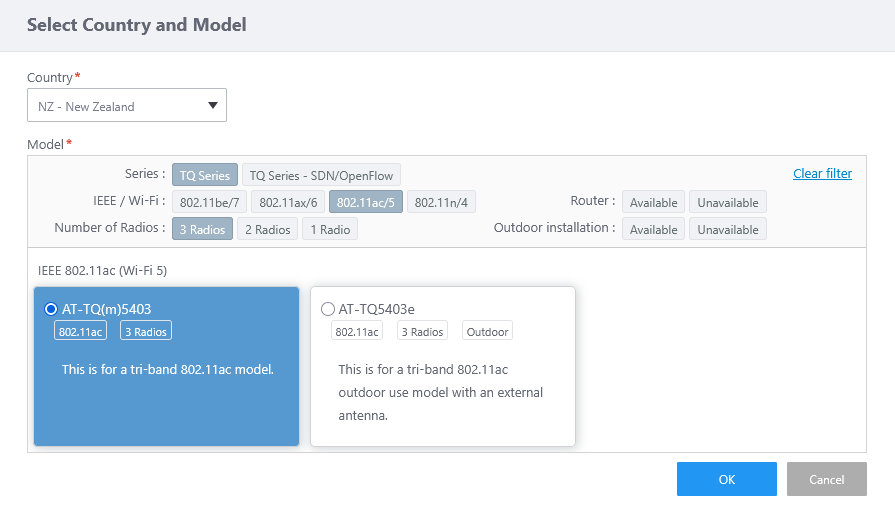Click the tri-band 802.11ac model description text
The image size is (895, 517).
click(168, 370)
